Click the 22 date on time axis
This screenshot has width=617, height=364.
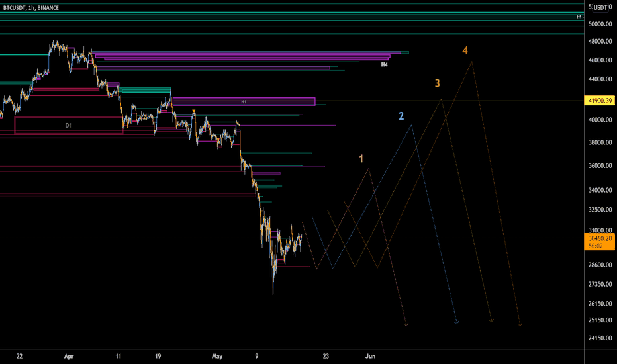[19, 357]
